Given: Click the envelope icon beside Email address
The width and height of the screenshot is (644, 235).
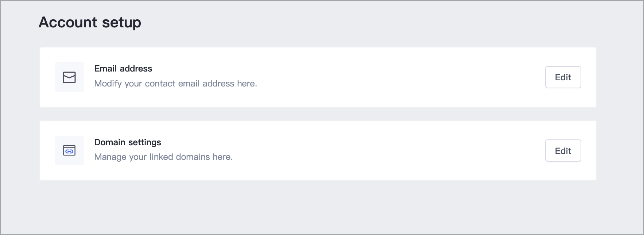Looking at the screenshot, I should point(69,77).
